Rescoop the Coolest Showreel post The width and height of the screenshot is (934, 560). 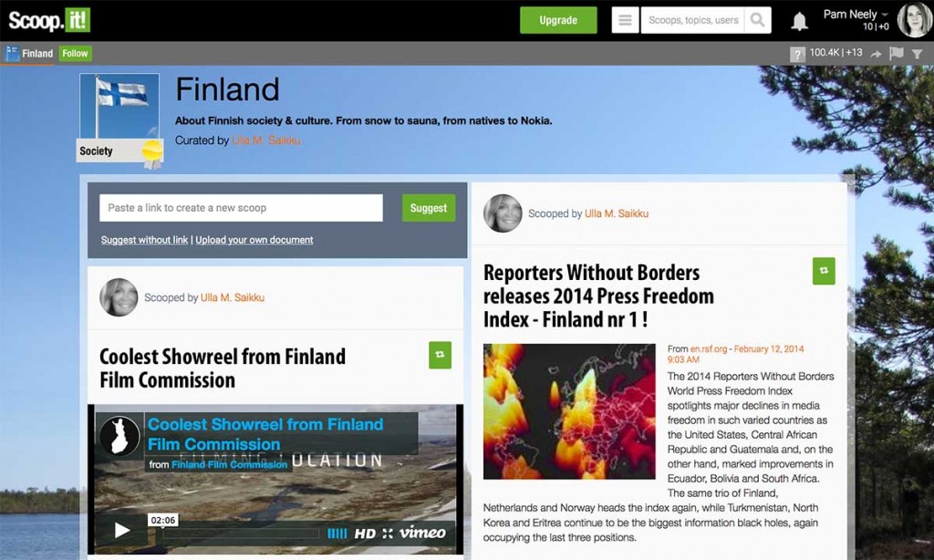point(440,355)
